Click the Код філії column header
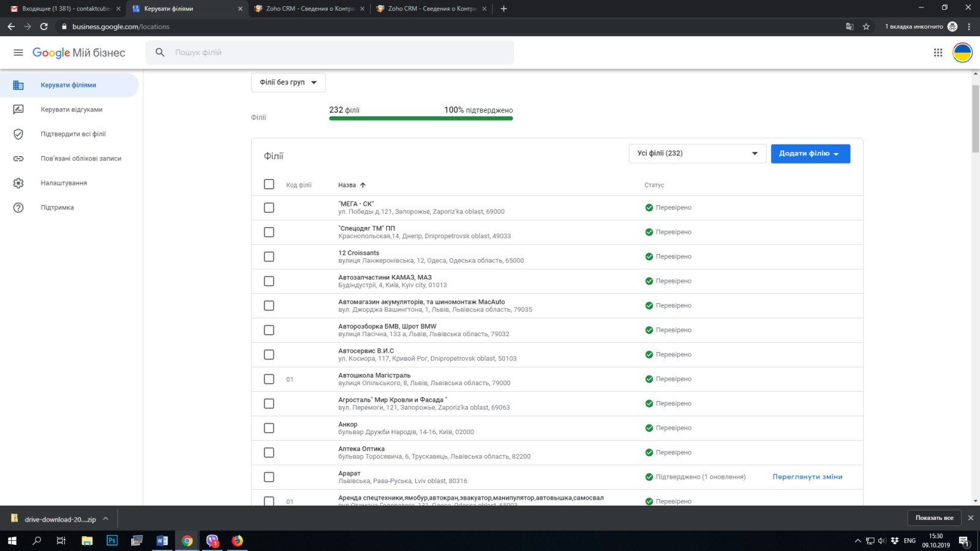The image size is (980, 551). pos(298,185)
